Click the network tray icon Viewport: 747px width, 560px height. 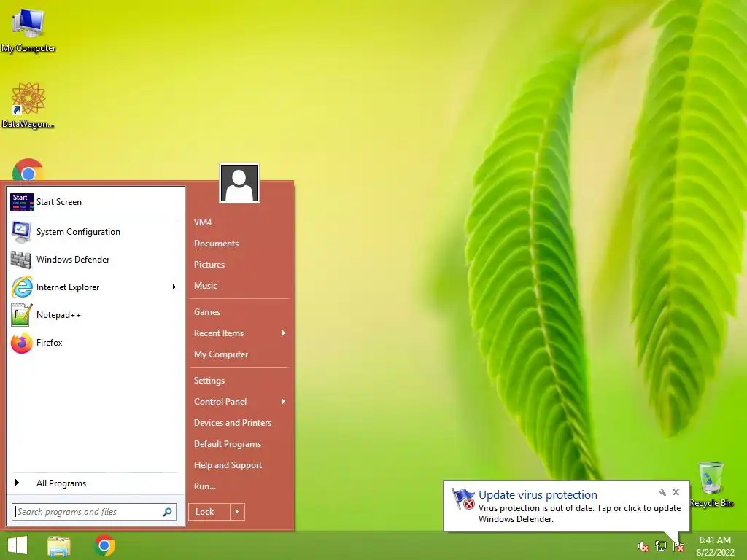click(661, 546)
